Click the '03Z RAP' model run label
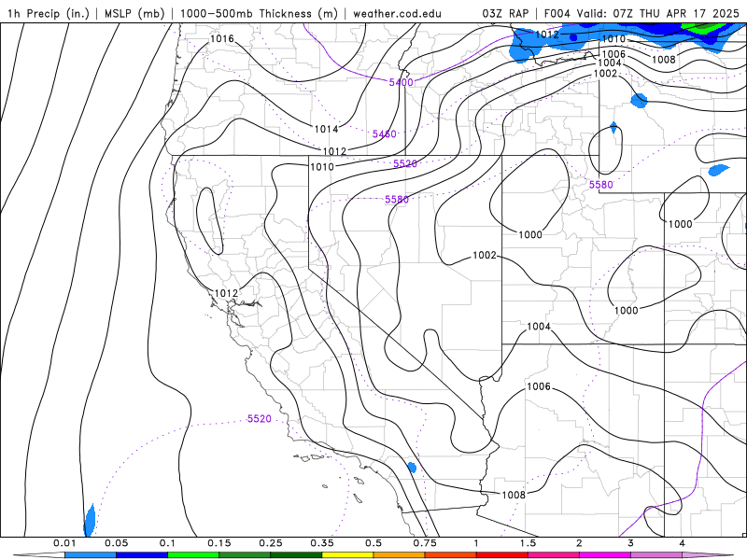747x560 pixels. point(505,13)
